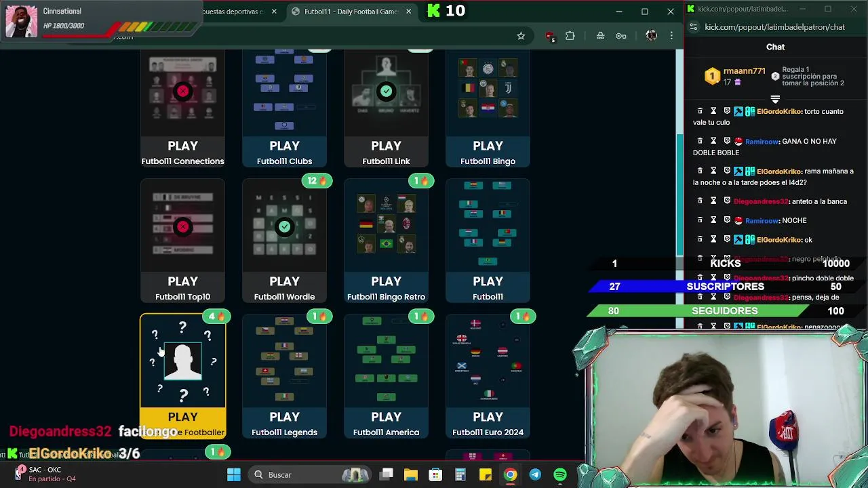Click ElGordoKriko username on 'ok' message
The height and width of the screenshot is (488, 868).
pos(778,240)
